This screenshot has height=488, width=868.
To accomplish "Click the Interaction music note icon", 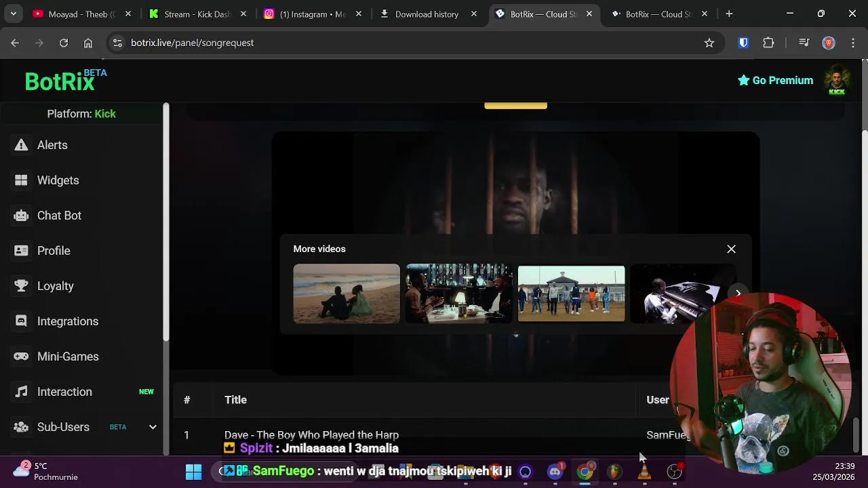I will [x=22, y=392].
